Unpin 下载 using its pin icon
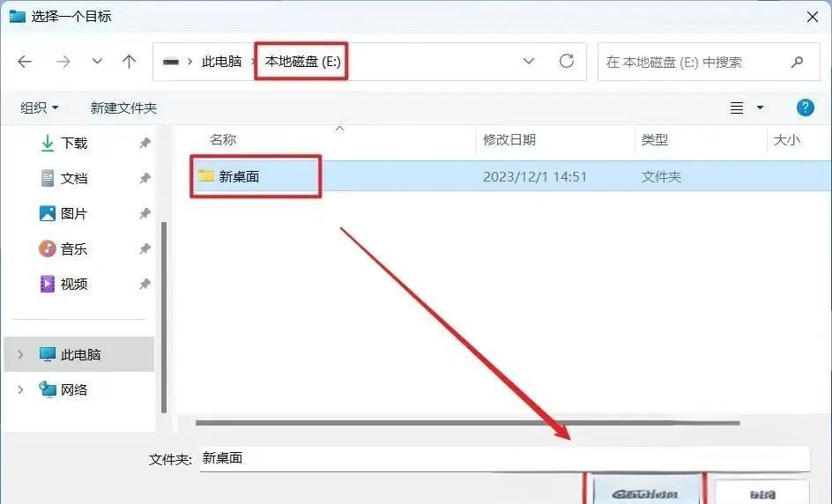This screenshot has height=504, width=832. pos(145,143)
